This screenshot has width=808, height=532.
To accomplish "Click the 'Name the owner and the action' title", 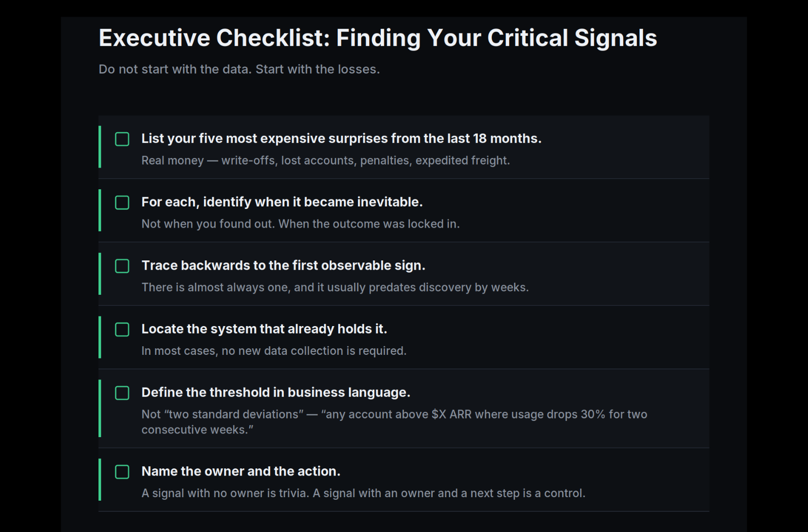I will (x=241, y=471).
